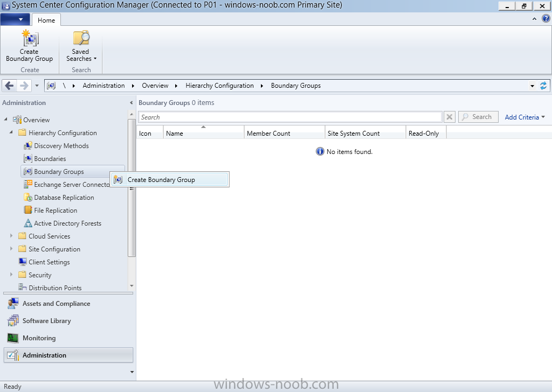This screenshot has height=392, width=552.
Task: Click the Administration workspace icon
Action: tap(13, 355)
